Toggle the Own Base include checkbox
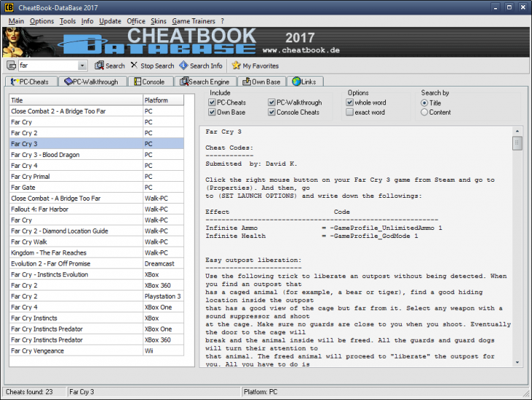The height and width of the screenshot is (400, 532). (212, 112)
